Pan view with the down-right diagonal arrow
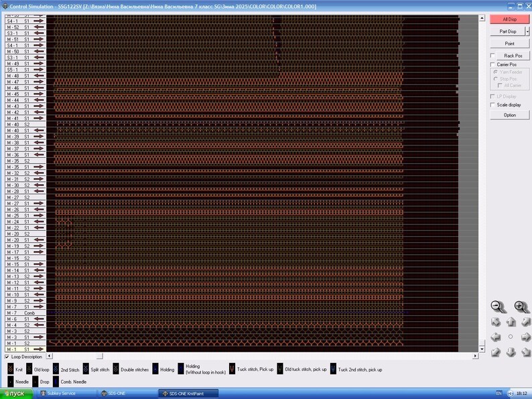 [525, 352]
